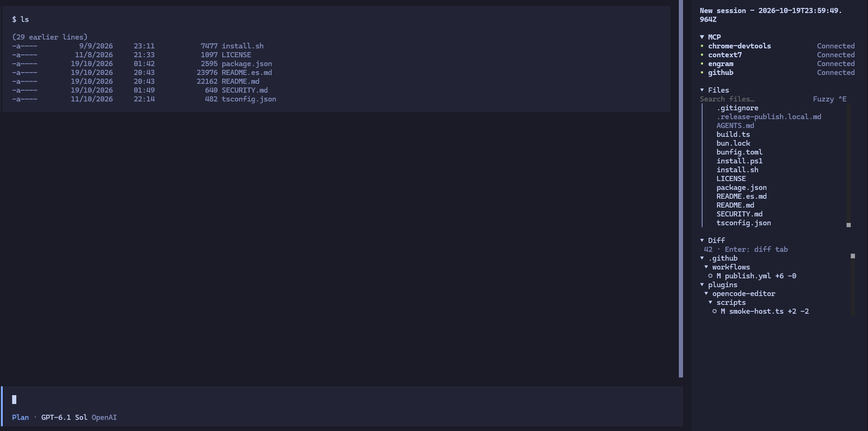Collapse the plugins folder triangle

702,284
